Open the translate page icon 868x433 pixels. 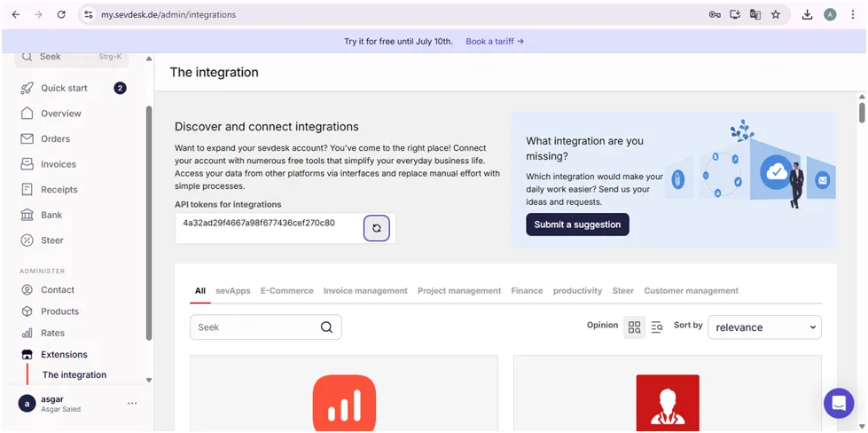(755, 15)
